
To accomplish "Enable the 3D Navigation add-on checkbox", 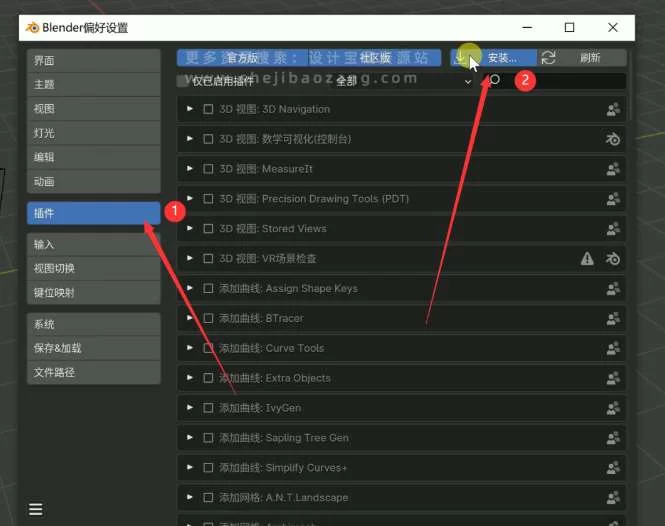I will (x=208, y=109).
